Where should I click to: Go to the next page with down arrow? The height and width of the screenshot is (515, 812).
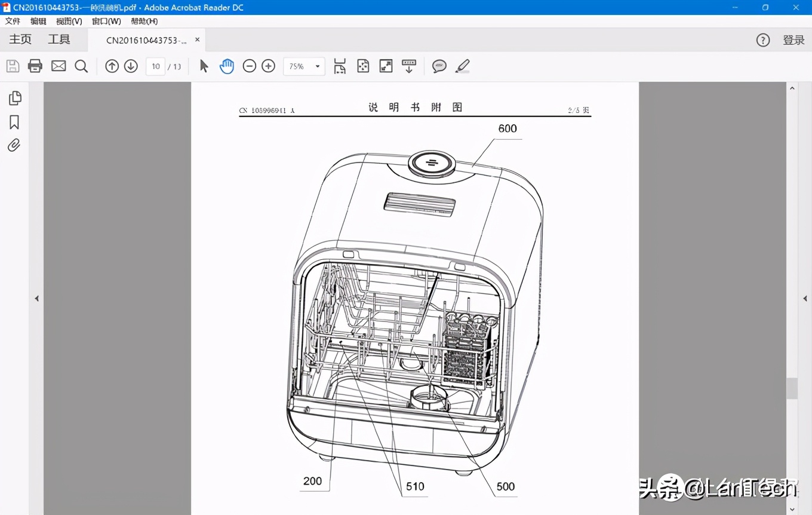click(x=131, y=66)
